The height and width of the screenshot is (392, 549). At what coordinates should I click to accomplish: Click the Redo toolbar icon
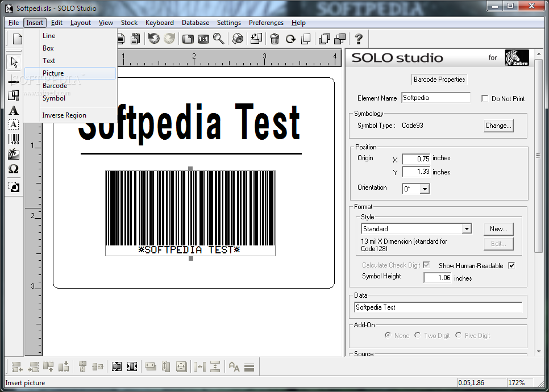(x=169, y=39)
